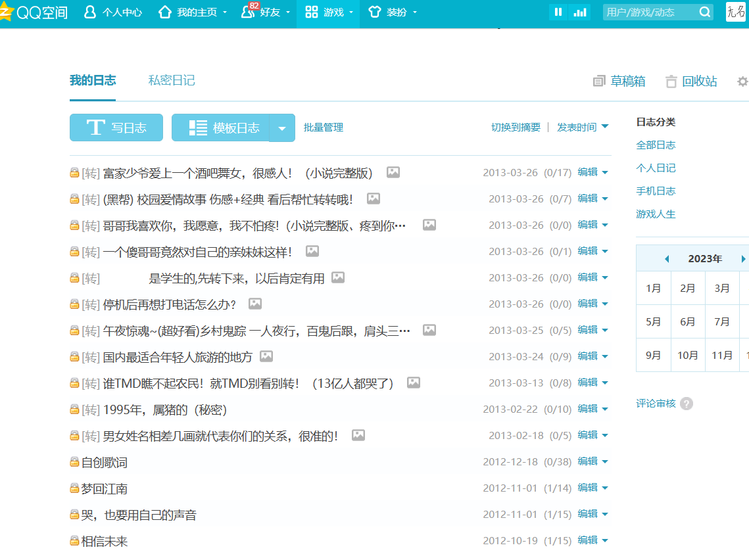Open the settings gear icon
Viewport: 749px width, 560px height.
[742, 82]
